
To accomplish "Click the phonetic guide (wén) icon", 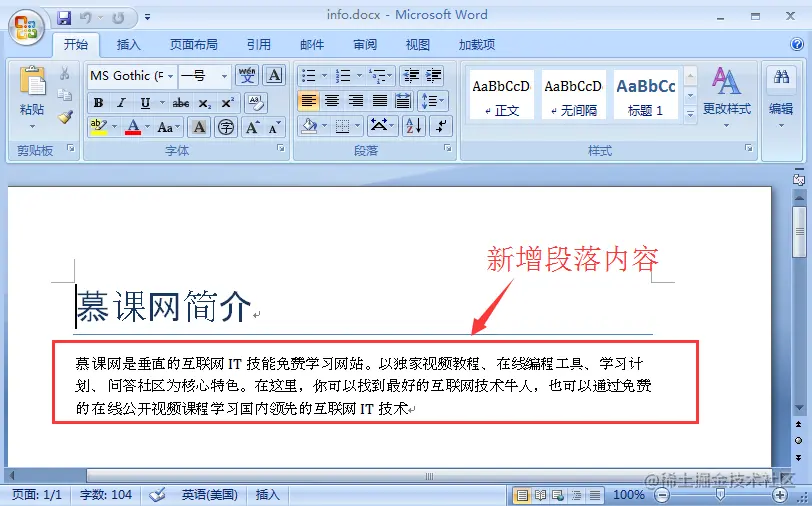I will 247,76.
